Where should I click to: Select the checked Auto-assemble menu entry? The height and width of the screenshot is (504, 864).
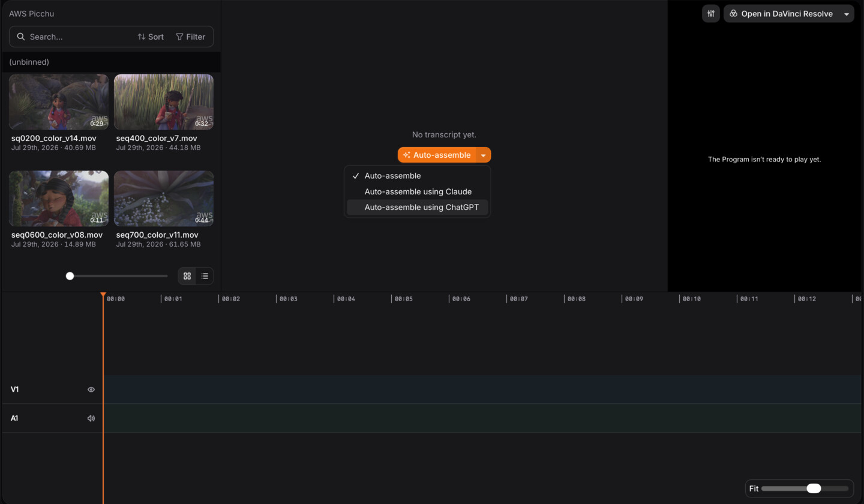[418, 176]
